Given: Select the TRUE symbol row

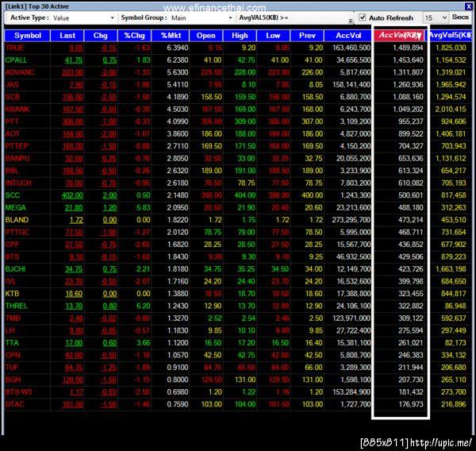Looking at the screenshot, I should [238, 48].
